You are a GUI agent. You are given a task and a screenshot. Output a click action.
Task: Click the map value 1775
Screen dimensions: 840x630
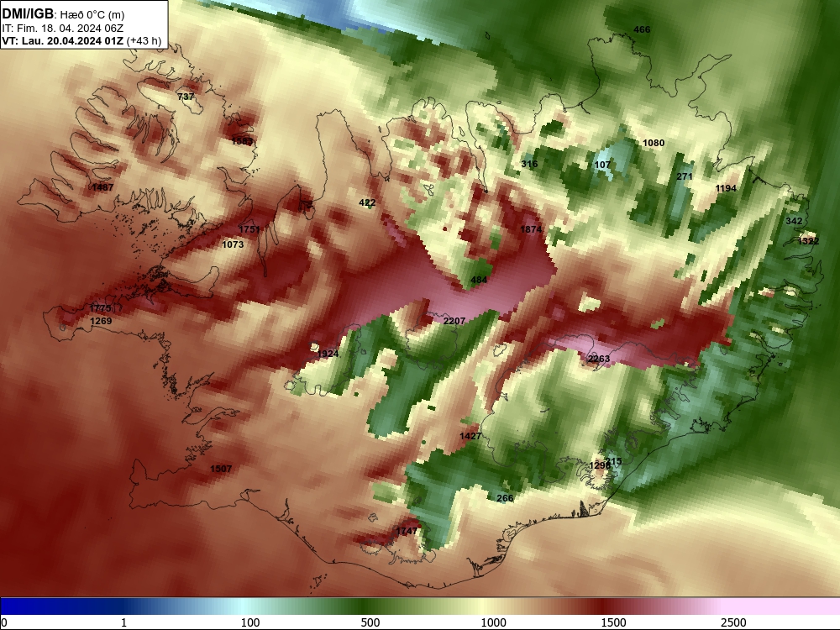click(x=100, y=307)
